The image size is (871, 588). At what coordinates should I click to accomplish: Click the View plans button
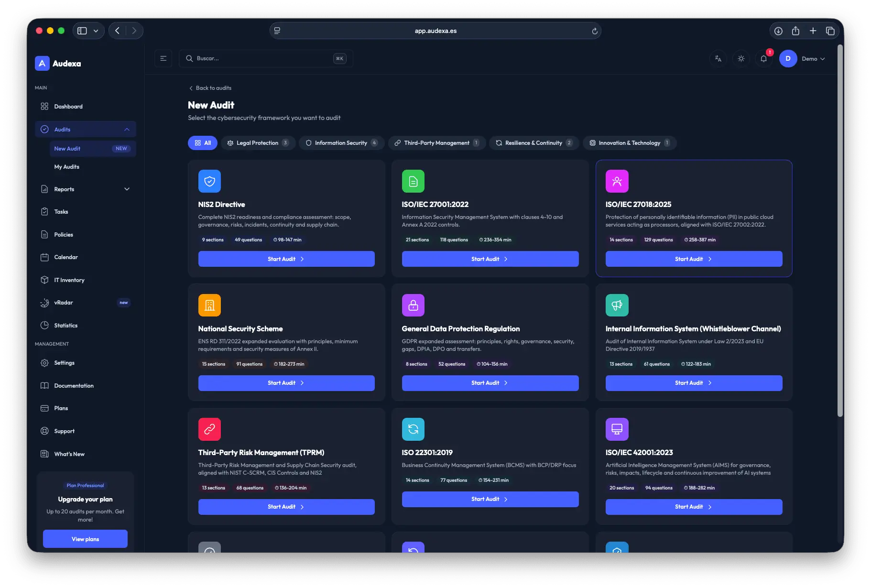[x=85, y=539]
